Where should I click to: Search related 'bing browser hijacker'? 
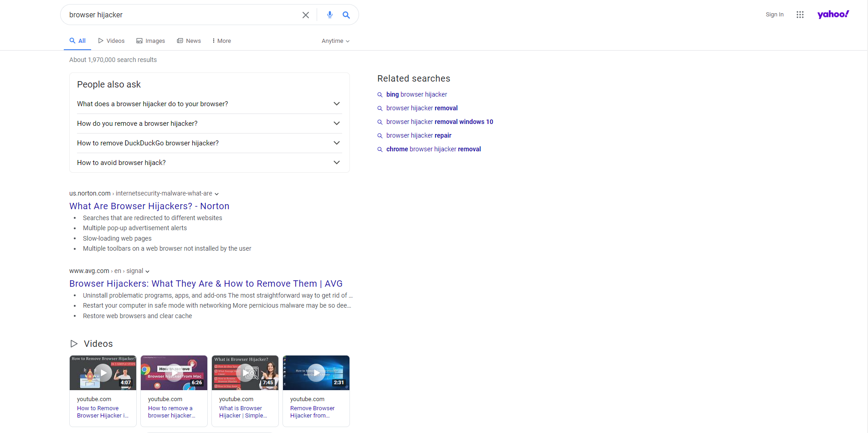tap(416, 94)
